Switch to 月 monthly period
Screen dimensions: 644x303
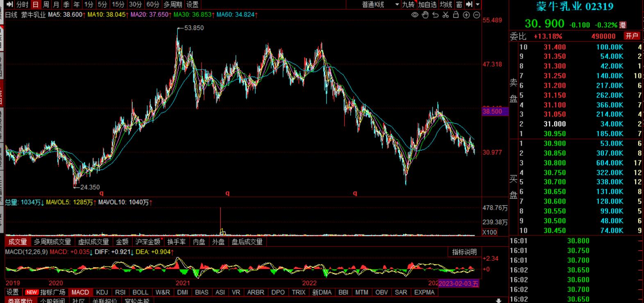point(56,5)
